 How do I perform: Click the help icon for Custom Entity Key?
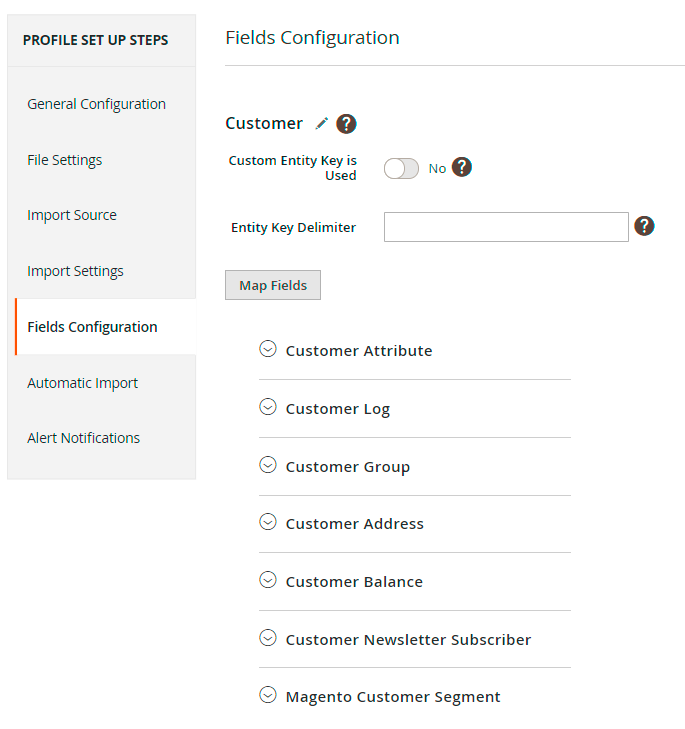461,168
